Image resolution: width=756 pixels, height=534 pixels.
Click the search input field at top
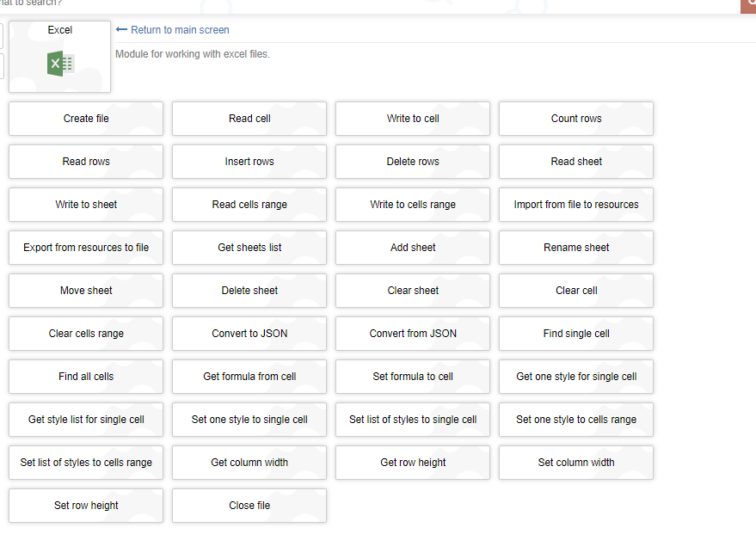(344, 3)
